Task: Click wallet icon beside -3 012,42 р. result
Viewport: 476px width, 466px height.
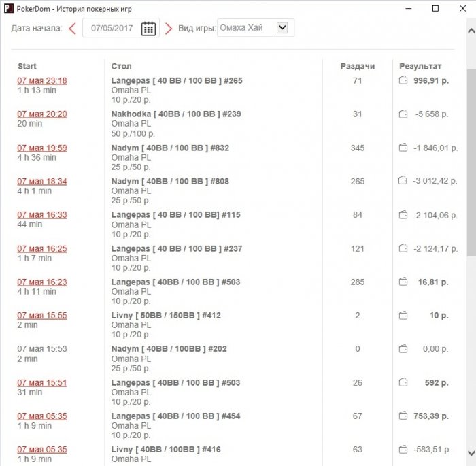Action: coord(403,181)
